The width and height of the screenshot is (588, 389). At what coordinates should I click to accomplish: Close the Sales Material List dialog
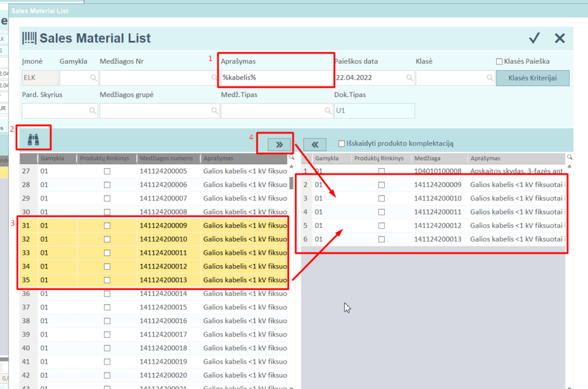(560, 38)
